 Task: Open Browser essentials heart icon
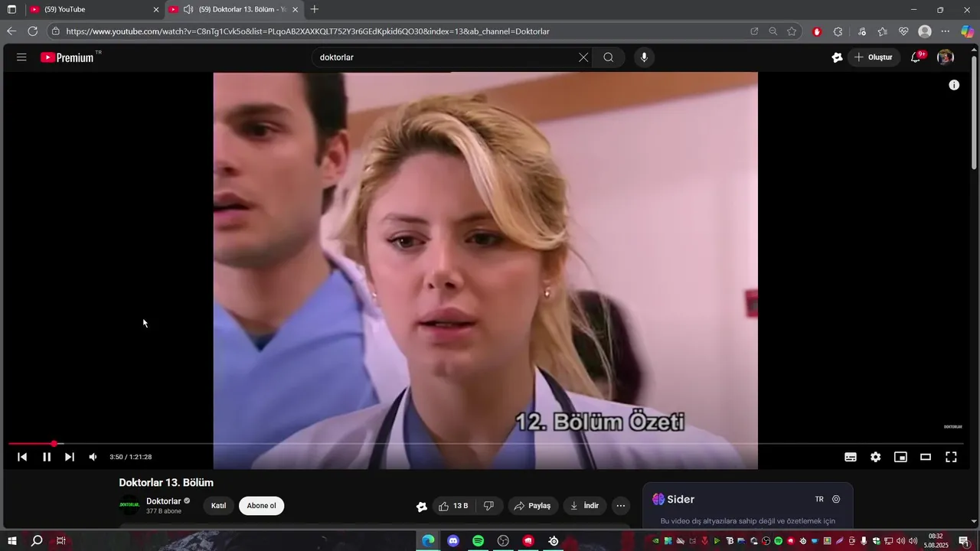pos(903,31)
